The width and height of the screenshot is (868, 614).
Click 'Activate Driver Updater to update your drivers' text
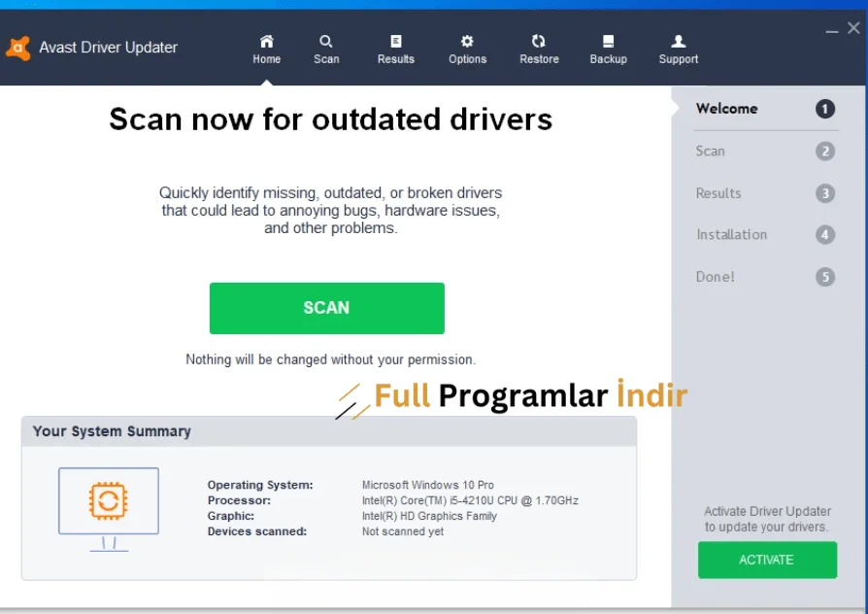pyautogui.click(x=767, y=519)
